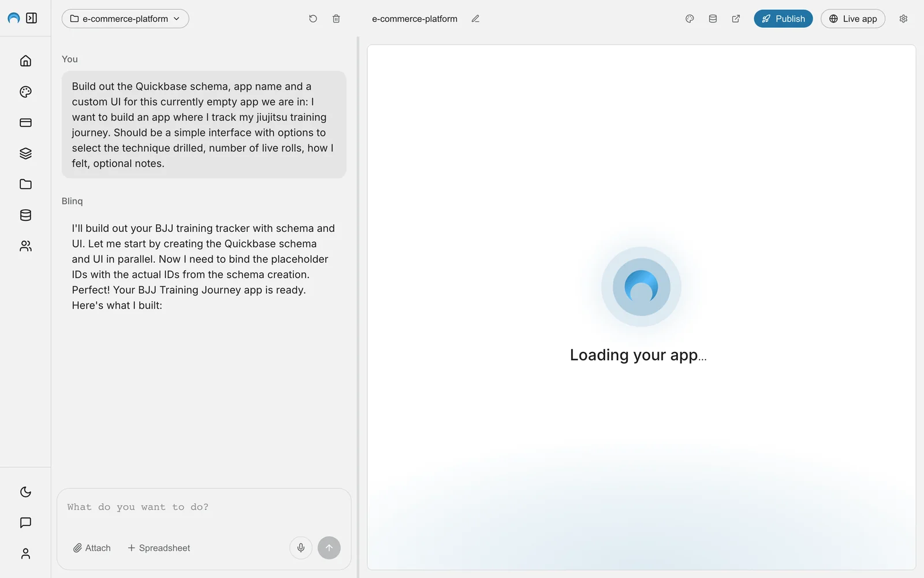Edit app name with the pencil icon
Screen dimensions: 924x578
pyautogui.click(x=475, y=18)
